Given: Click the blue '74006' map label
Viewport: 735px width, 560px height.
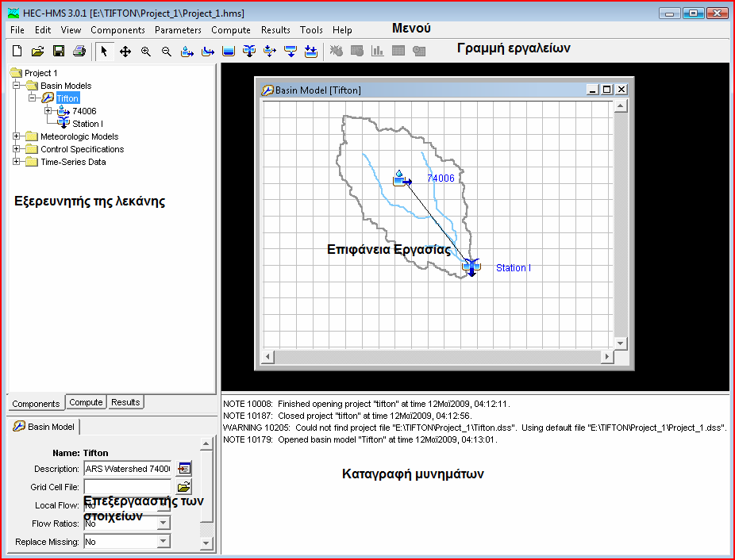Looking at the screenshot, I should [x=441, y=178].
